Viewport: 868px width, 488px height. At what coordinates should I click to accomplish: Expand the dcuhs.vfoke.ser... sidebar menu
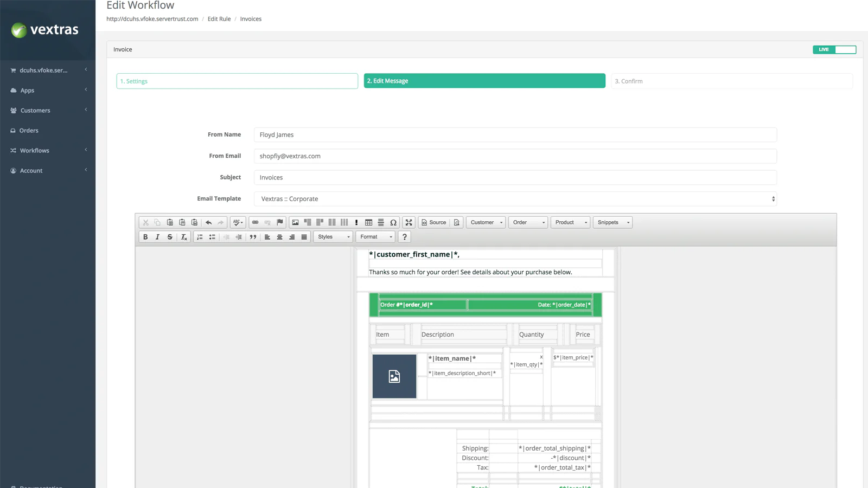tap(48, 70)
